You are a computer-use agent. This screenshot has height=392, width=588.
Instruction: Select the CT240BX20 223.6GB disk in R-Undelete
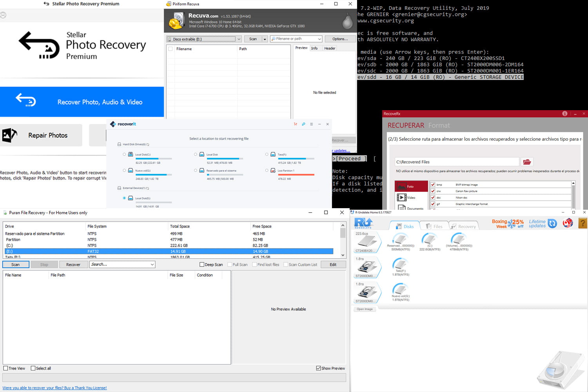coord(367,242)
